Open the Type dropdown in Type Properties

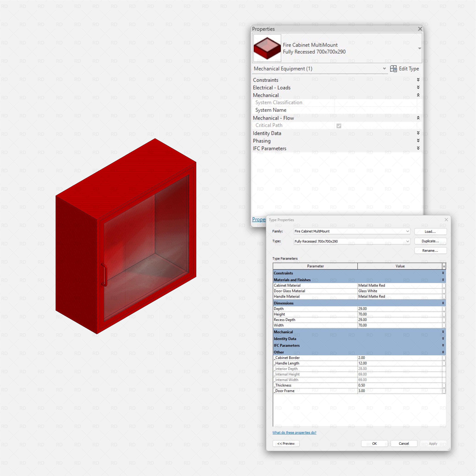coord(408,241)
